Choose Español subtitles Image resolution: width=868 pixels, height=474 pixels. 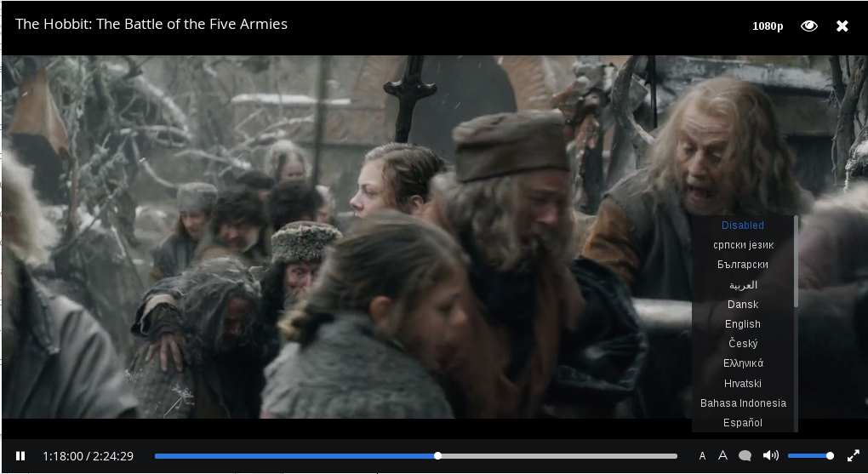[x=742, y=422]
